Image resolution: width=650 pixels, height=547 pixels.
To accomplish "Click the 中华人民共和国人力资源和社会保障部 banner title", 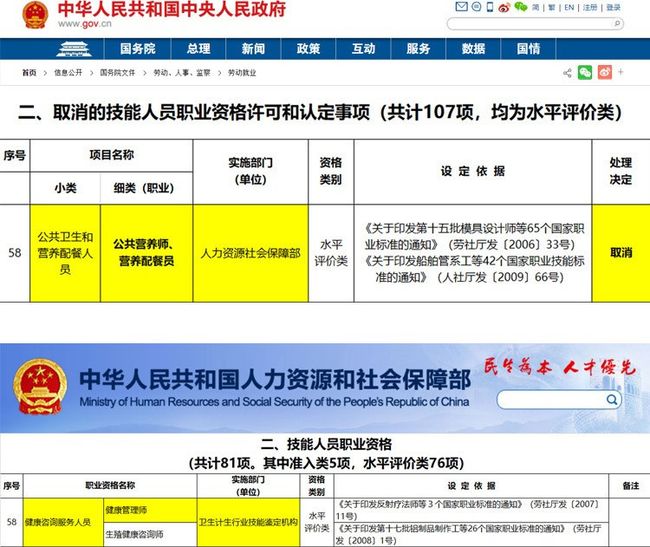I will 275,379.
